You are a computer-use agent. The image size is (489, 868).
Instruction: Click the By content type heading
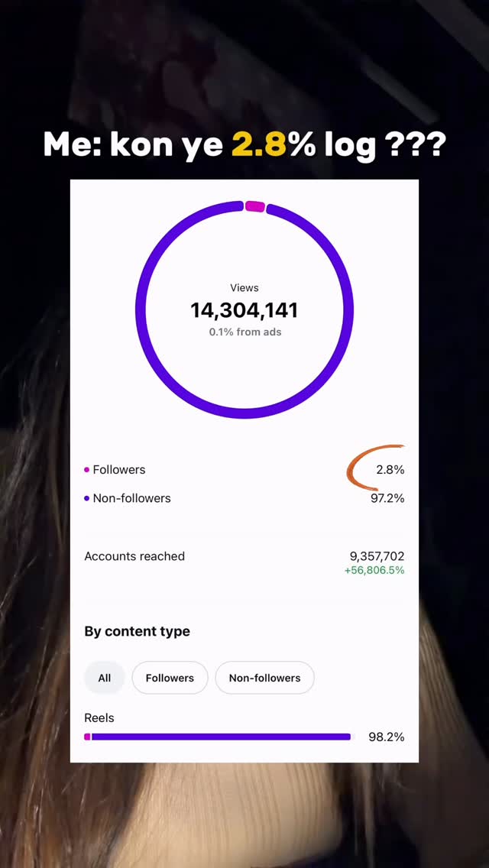point(137,632)
